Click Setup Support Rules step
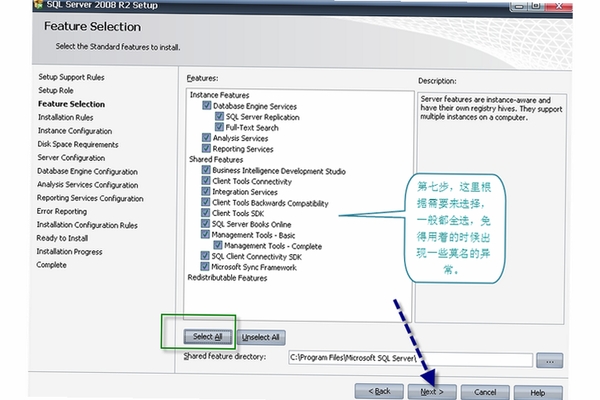Screen dimensions: 600x400 click(72, 77)
